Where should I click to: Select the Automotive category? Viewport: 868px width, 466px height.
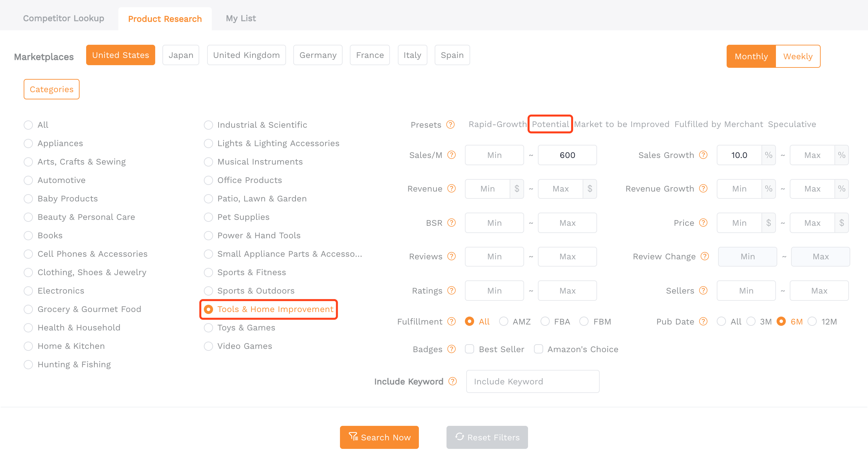click(28, 180)
